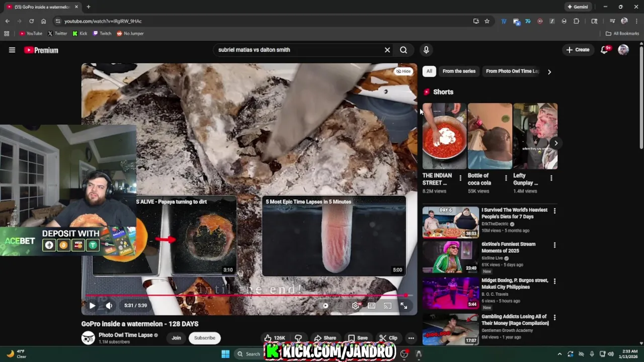Image resolution: width=644 pixels, height=362 pixels.
Task: Open menu for Midget Boxing video
Action: [x=554, y=282]
